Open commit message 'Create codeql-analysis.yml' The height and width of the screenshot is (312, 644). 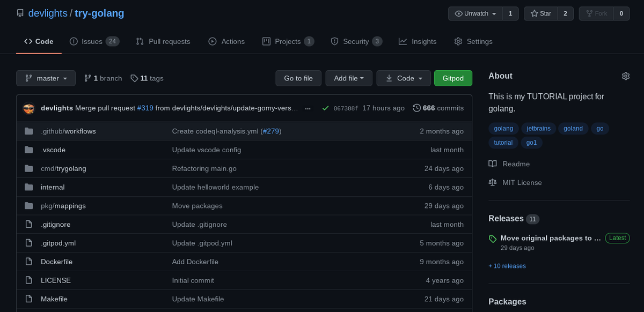click(215, 131)
